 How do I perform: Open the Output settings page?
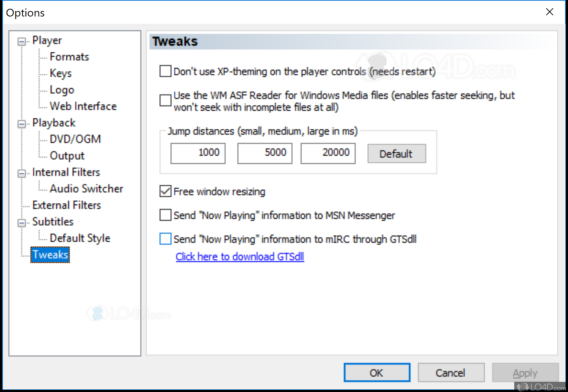[x=67, y=155]
